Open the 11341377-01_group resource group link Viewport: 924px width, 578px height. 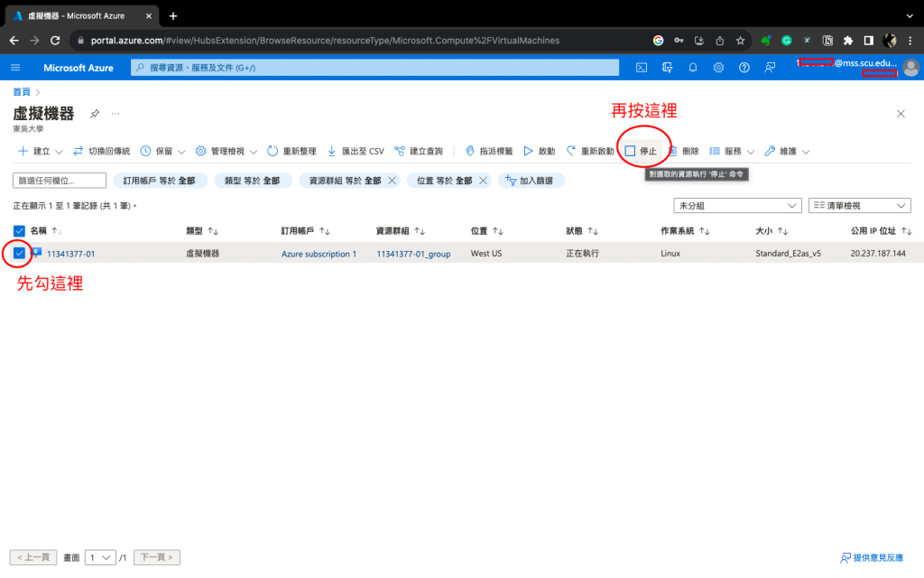click(413, 254)
